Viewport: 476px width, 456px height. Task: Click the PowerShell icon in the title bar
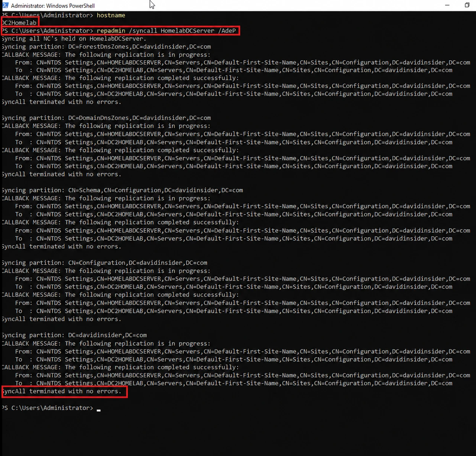click(5, 5)
